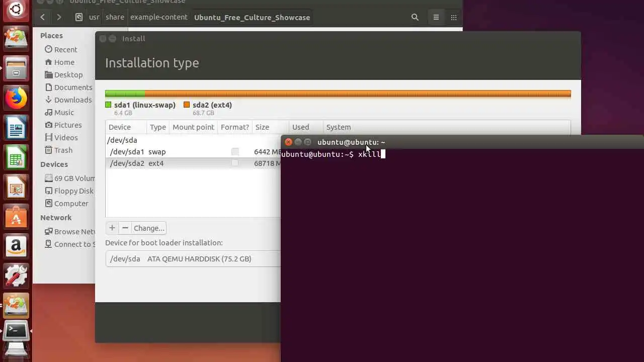Click the root disk icon in path bar

pos(79,17)
